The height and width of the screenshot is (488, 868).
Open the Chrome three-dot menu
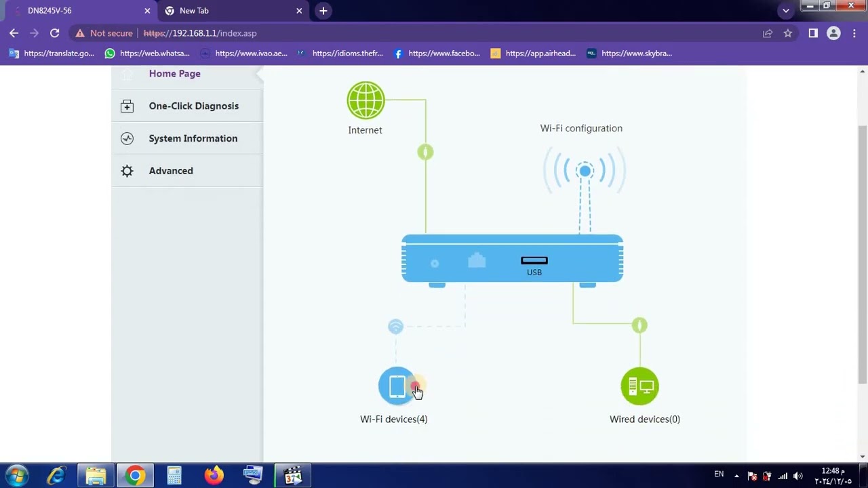pos(854,33)
